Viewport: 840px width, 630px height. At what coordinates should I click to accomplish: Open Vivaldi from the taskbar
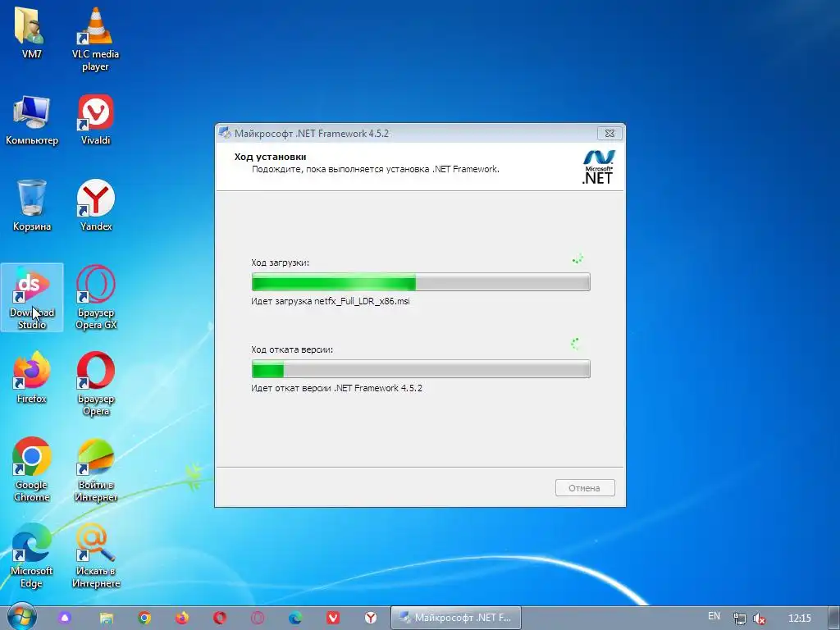click(x=333, y=618)
